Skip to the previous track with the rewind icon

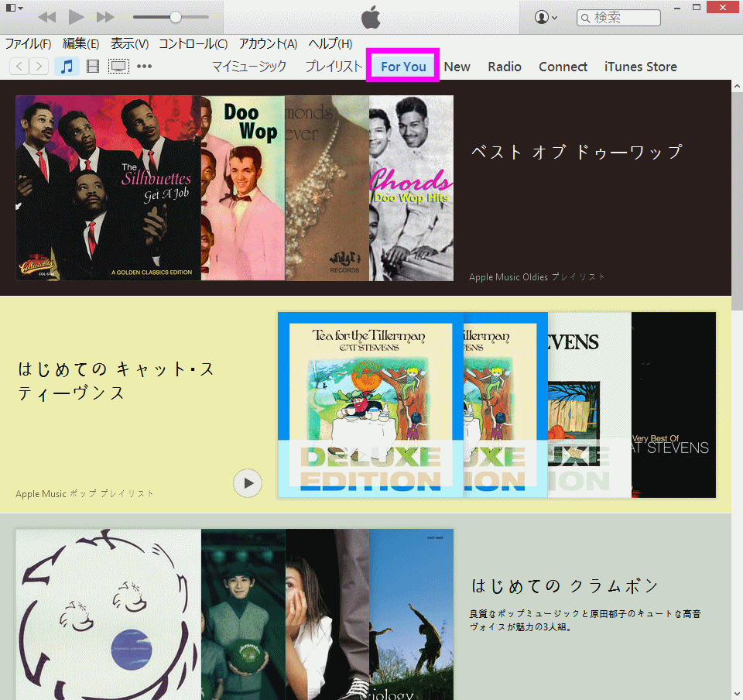click(x=46, y=17)
